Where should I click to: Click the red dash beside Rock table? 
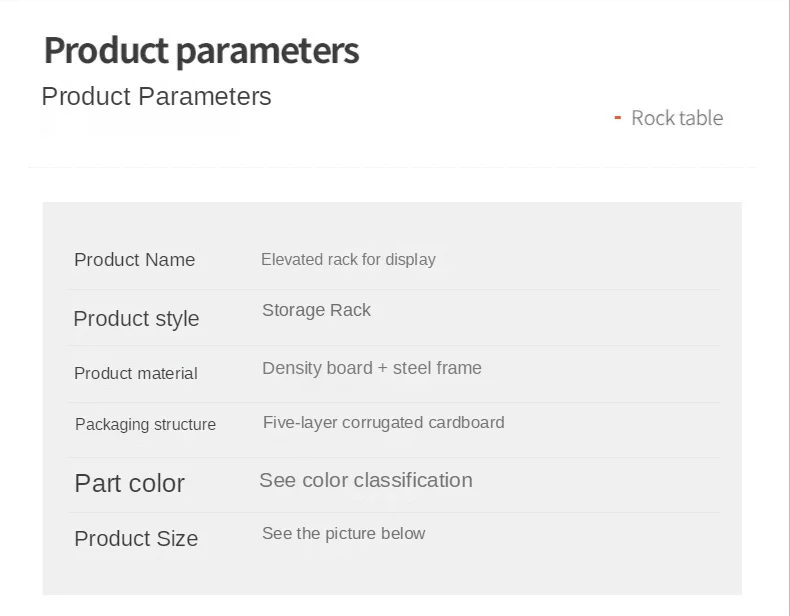click(x=617, y=118)
